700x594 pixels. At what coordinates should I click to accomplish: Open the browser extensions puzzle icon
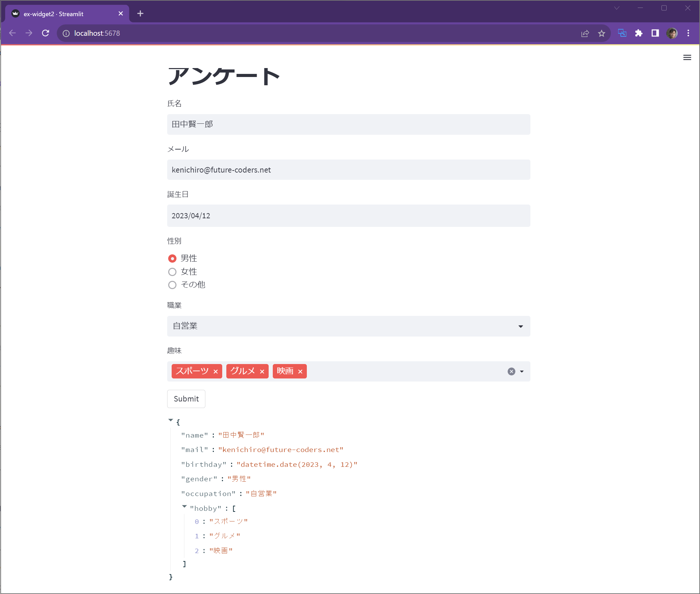click(639, 33)
